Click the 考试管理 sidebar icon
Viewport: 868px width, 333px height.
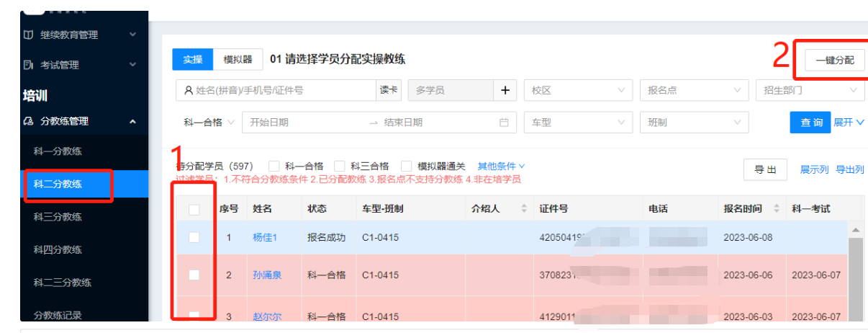point(28,65)
